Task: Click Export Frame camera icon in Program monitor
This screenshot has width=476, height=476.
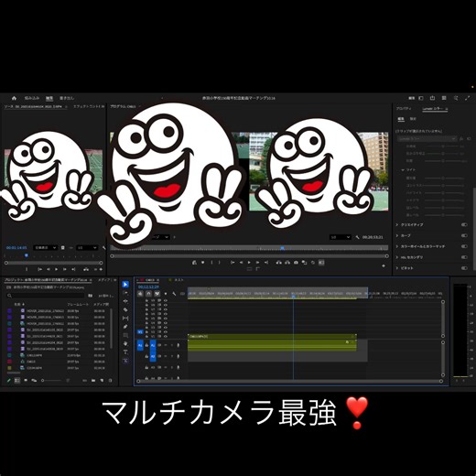Action: tap(296, 263)
